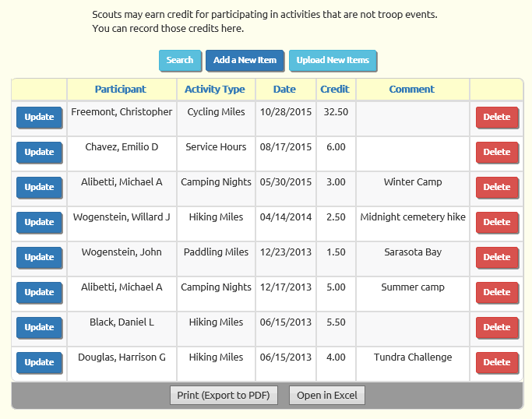The height and width of the screenshot is (419, 532).
Task: Update the Tundra Challenge entry
Action: coord(39,363)
